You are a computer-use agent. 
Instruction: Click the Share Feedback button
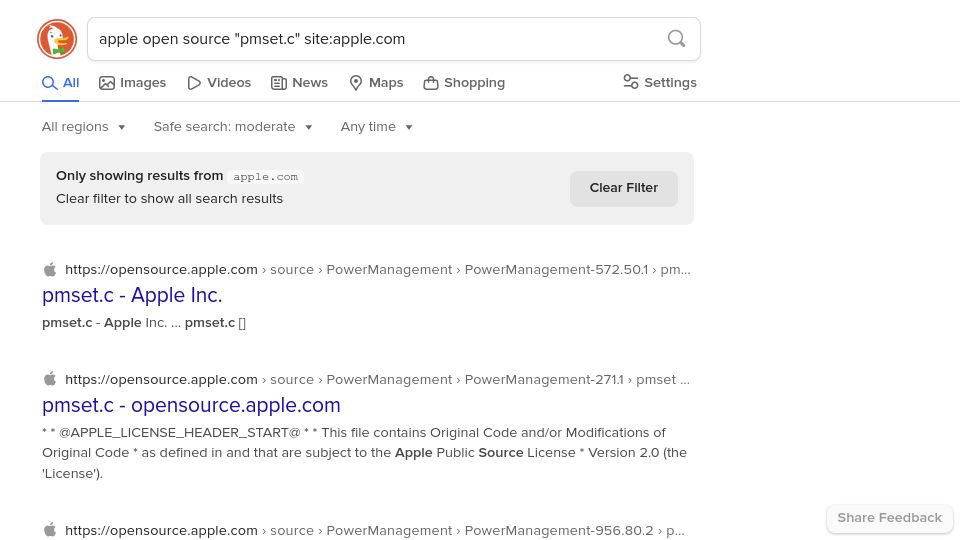pos(889,518)
